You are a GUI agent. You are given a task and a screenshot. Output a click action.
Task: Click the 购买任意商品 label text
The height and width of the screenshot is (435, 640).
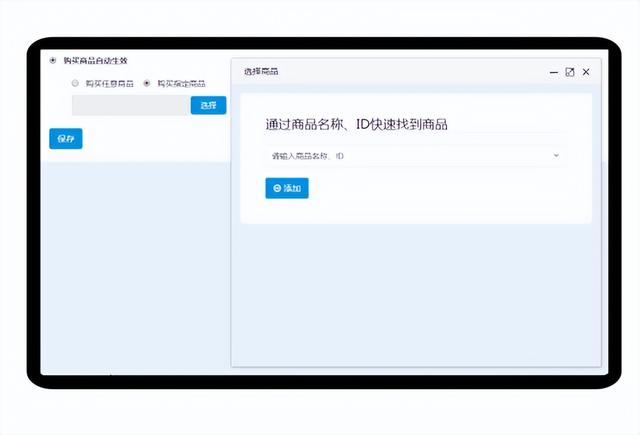(108, 84)
